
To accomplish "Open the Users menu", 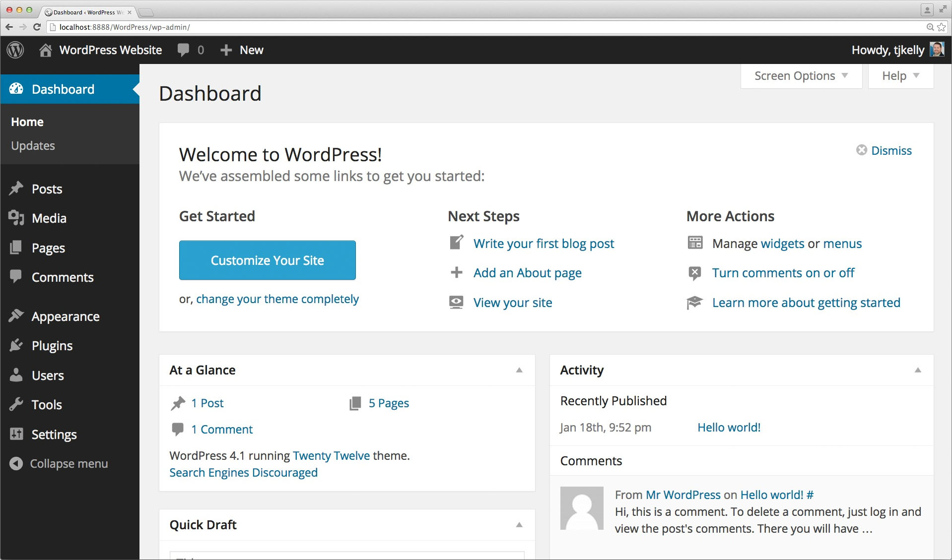I will coord(70,375).
